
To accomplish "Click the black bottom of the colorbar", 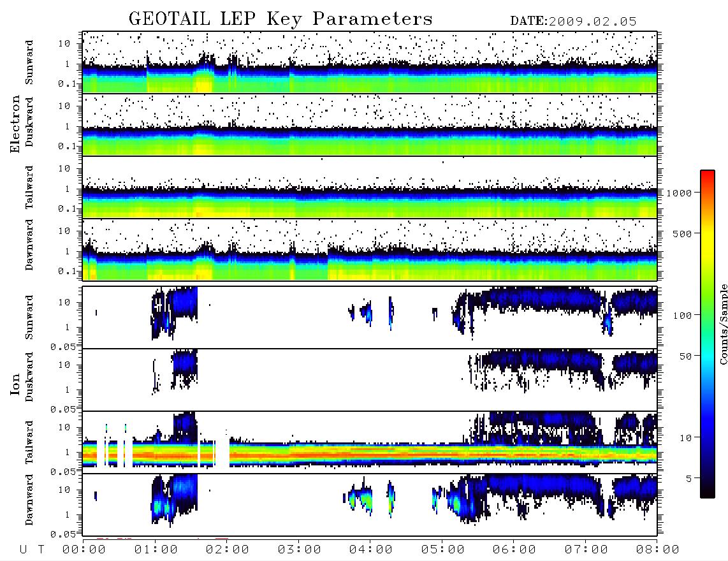I will pyautogui.click(x=707, y=492).
